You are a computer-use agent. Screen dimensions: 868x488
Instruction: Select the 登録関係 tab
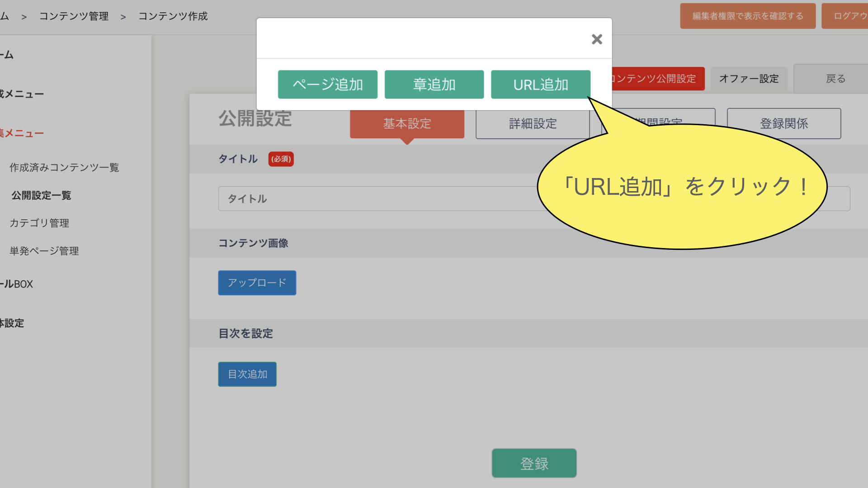(783, 124)
